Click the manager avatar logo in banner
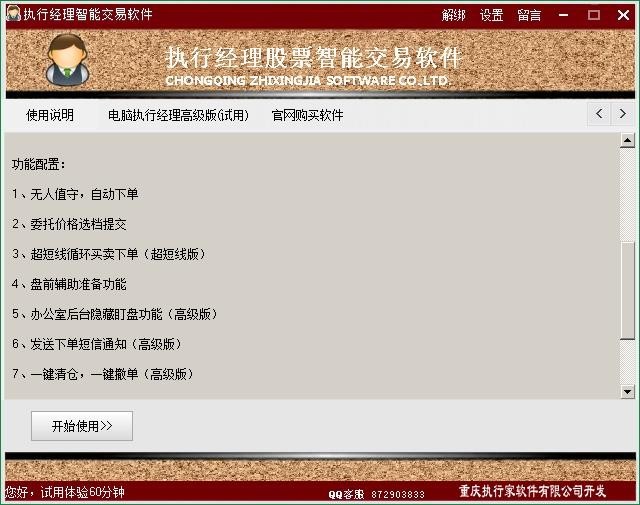Image resolution: width=640 pixels, height=505 pixels. 67,60
